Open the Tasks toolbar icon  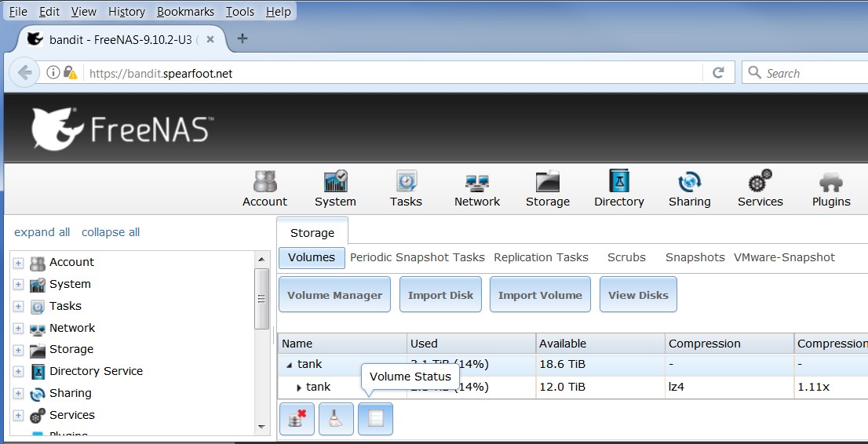pyautogui.click(x=406, y=189)
